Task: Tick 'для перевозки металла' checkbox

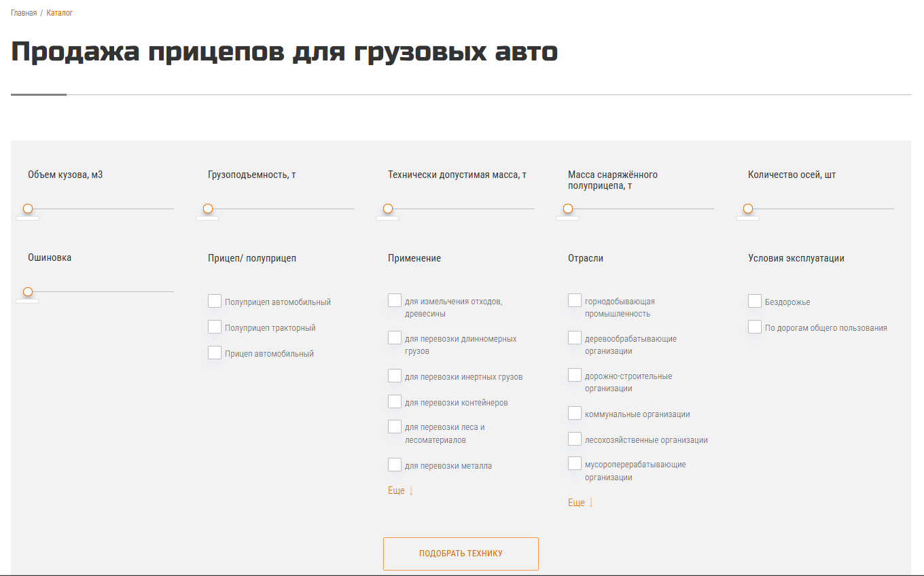Action: [x=395, y=465]
